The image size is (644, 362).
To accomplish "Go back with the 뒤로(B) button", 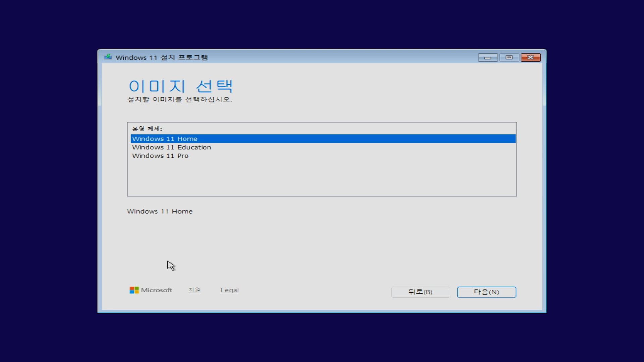I will [x=420, y=292].
